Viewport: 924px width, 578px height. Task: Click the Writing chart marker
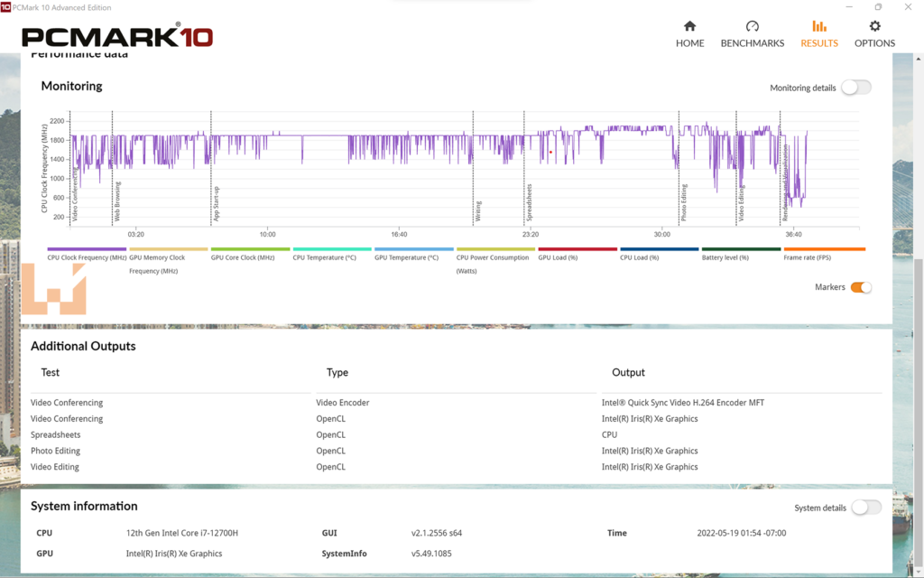coord(478,211)
